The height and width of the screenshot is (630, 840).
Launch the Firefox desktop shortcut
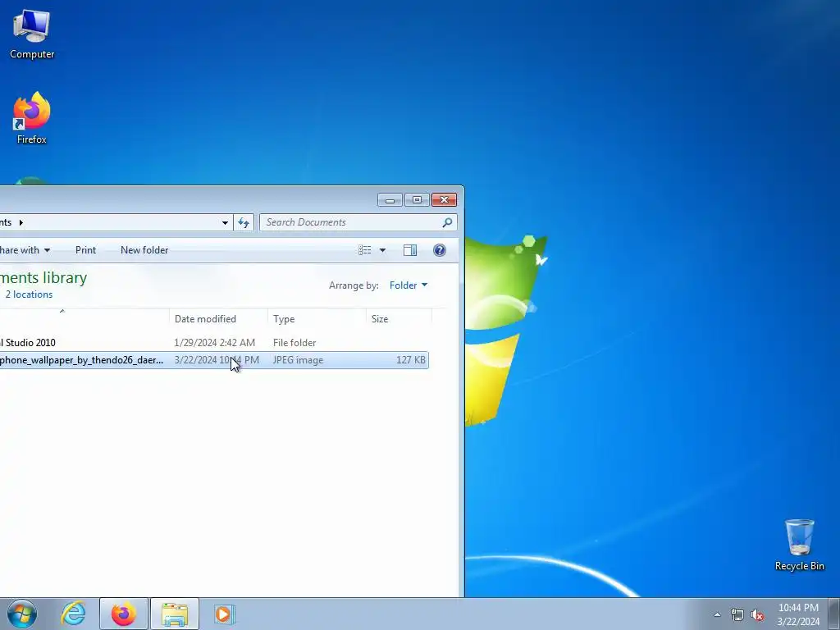(32, 118)
